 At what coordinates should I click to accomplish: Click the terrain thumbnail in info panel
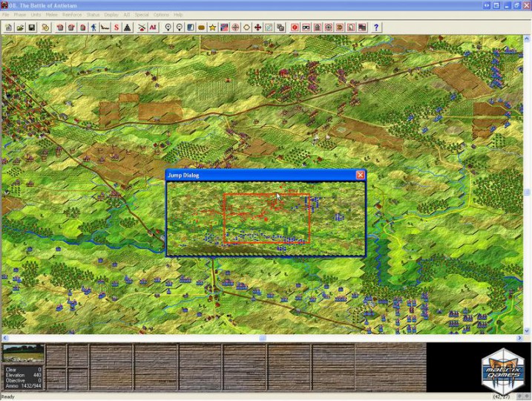click(23, 353)
